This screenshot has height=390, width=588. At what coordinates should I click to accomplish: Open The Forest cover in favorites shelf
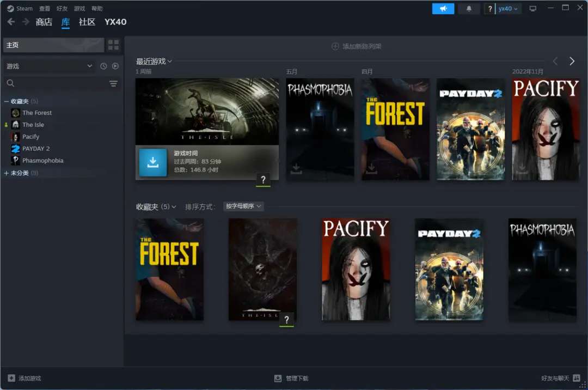tap(169, 270)
